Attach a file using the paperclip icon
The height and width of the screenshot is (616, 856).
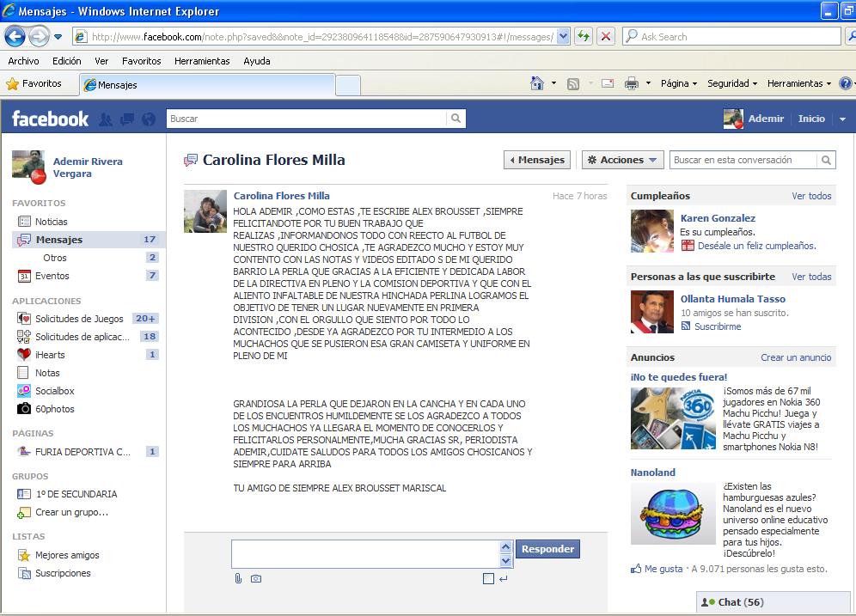click(x=238, y=579)
